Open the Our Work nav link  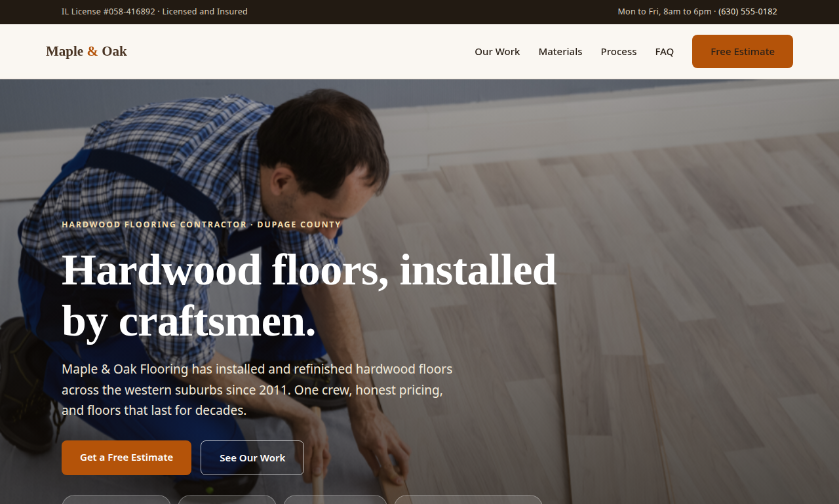pos(498,52)
